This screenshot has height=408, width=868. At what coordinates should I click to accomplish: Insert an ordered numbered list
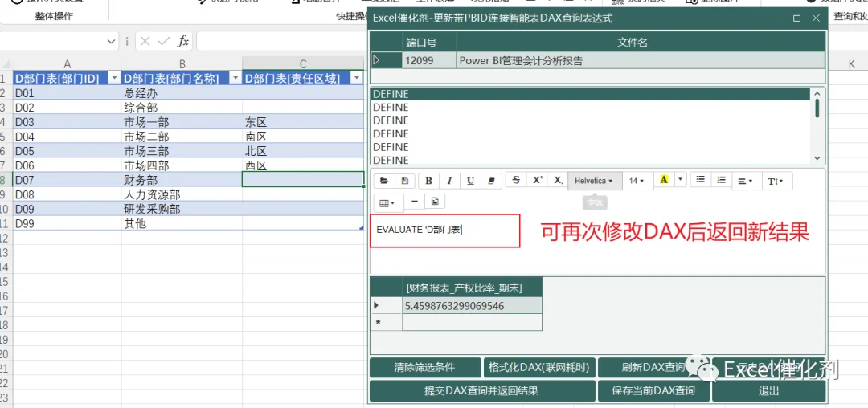(x=721, y=180)
